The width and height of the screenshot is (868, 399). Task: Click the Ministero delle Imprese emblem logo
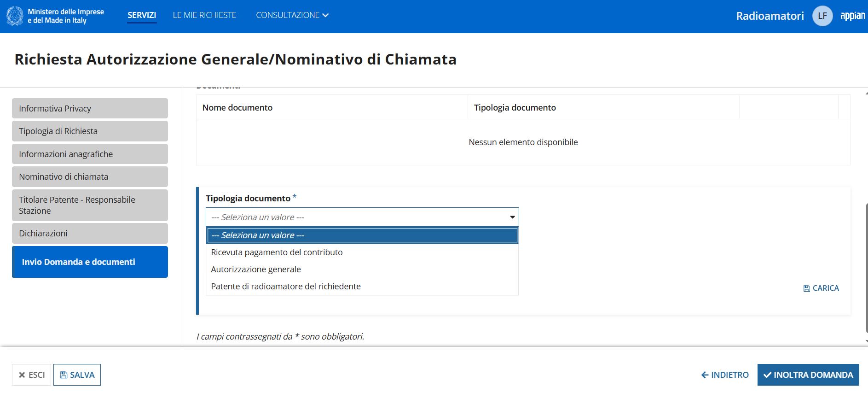14,16
